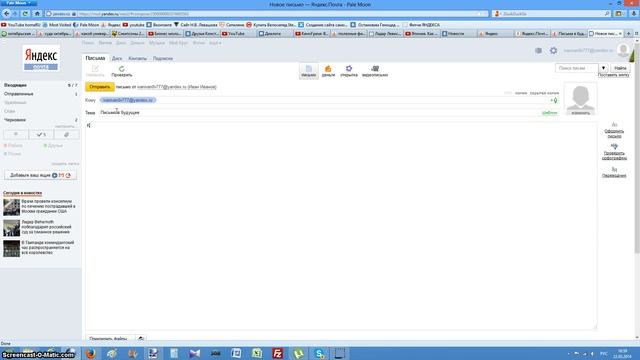The width and height of the screenshot is (640, 360).
Task: Expand the search options dropdown arrow
Action: pos(603,68)
